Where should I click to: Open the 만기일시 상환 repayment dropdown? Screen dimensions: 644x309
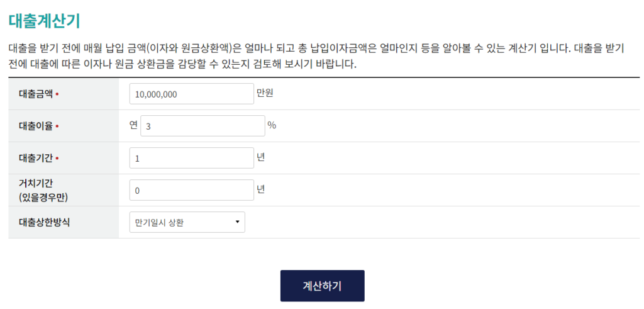click(187, 222)
